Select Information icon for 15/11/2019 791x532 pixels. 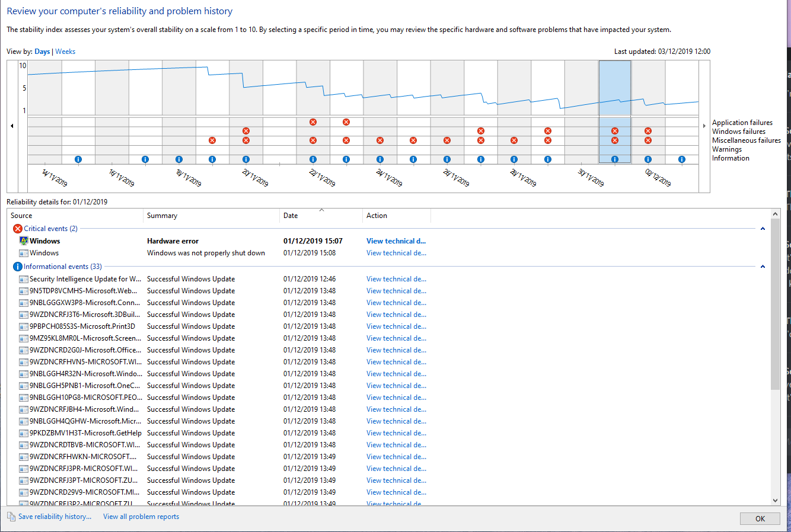pyautogui.click(x=78, y=159)
